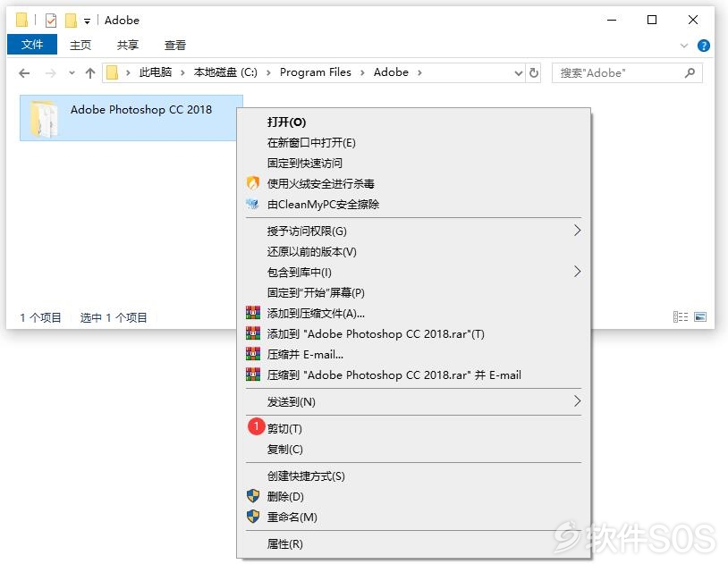Choose 还原以前的版本(V)

413,251
